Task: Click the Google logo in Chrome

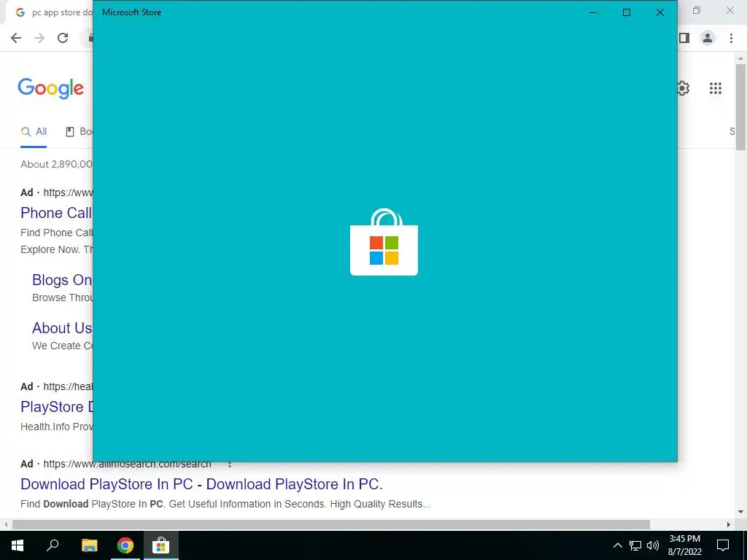Action: click(50, 88)
